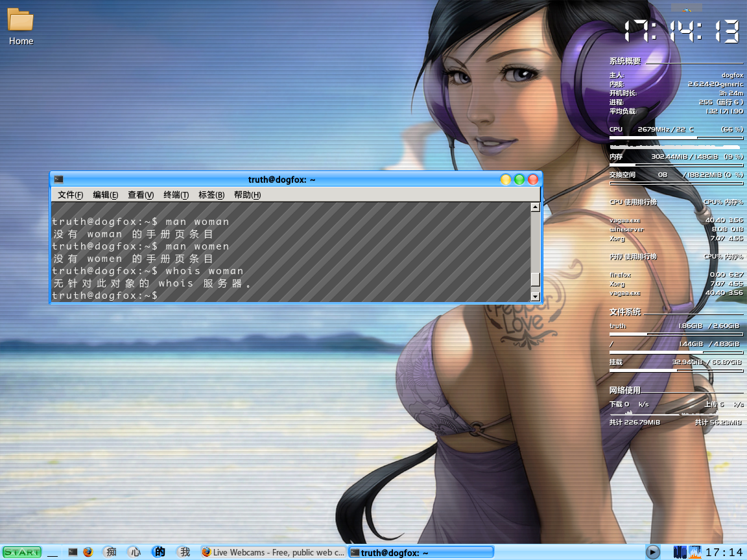This screenshot has width=747, height=560.
Task: Launch the terminal from the taskbar quick launcher
Action: coord(73,552)
